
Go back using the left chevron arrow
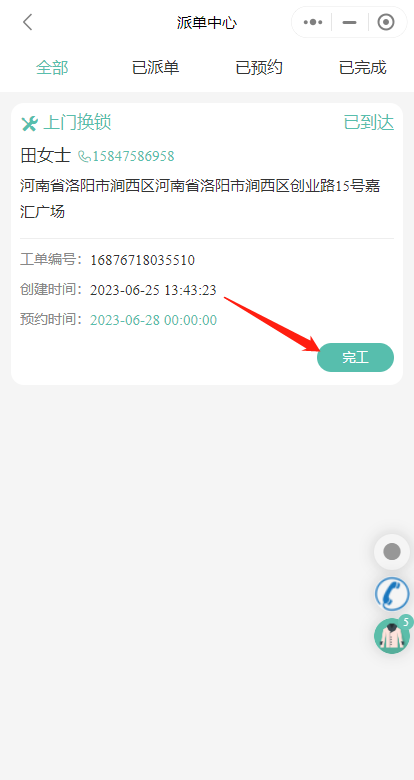tap(27, 22)
